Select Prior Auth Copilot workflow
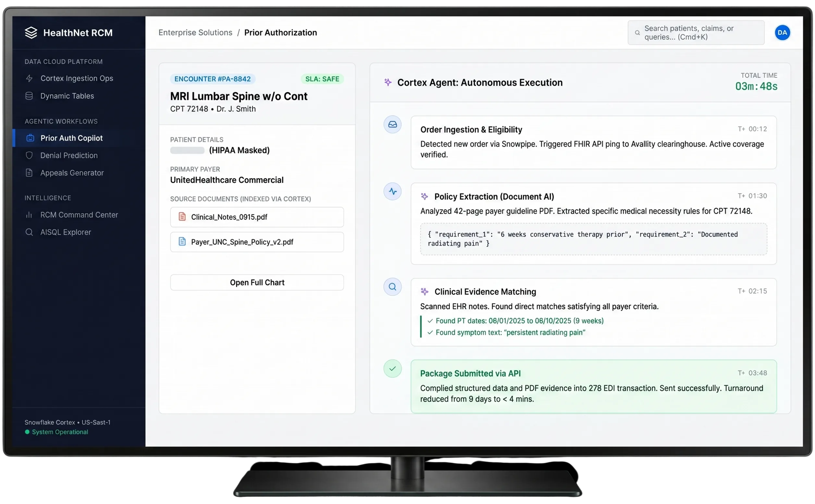 coord(79,138)
